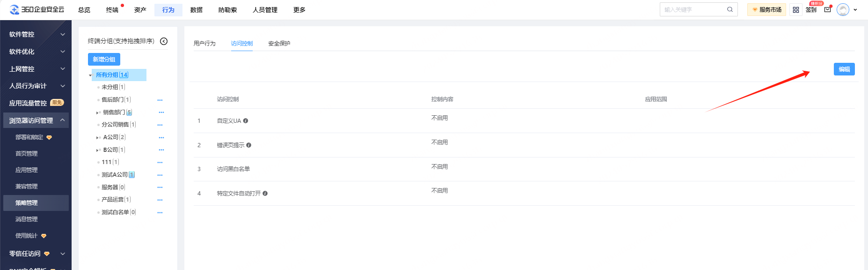Screen dimensions: 868x270
Task: Open the 人员管理 top menu
Action: 265,10
